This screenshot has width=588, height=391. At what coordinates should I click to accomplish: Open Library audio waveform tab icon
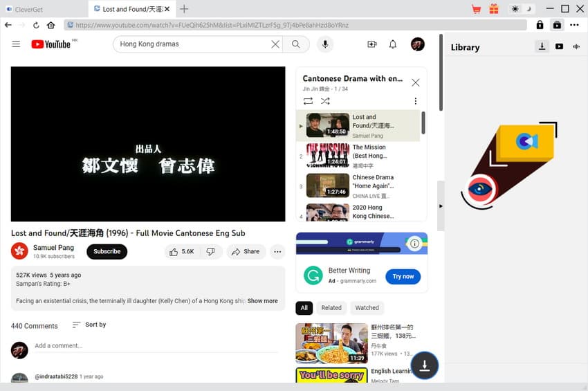coord(576,46)
